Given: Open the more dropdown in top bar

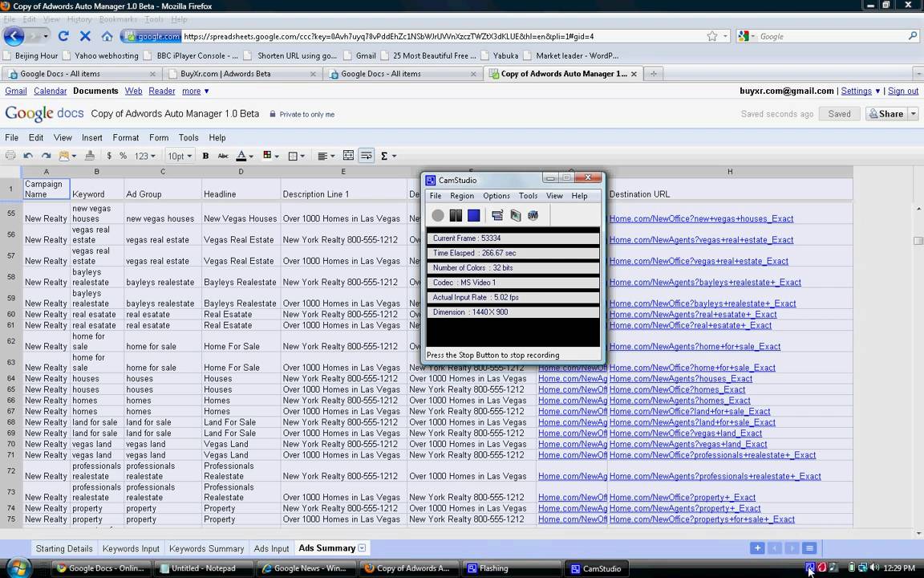Looking at the screenshot, I should tap(195, 91).
